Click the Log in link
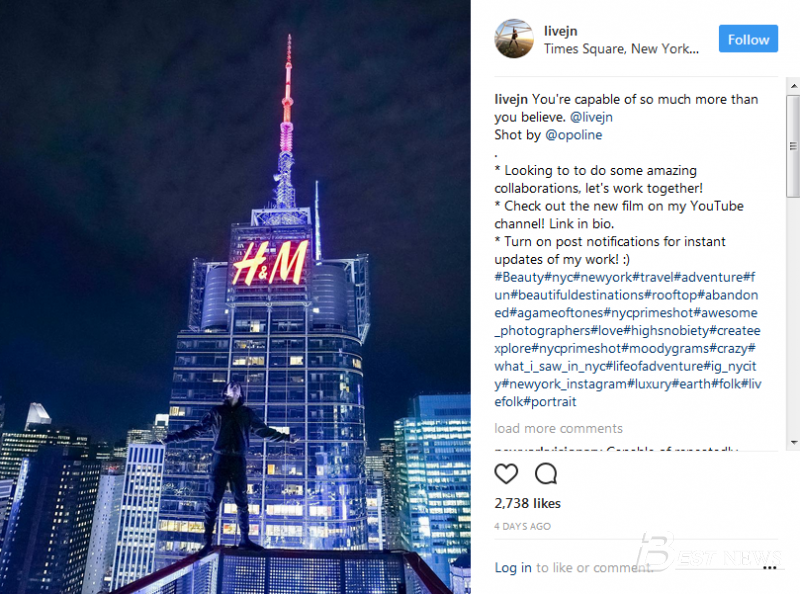This screenshot has height=594, width=800. pyautogui.click(x=513, y=567)
